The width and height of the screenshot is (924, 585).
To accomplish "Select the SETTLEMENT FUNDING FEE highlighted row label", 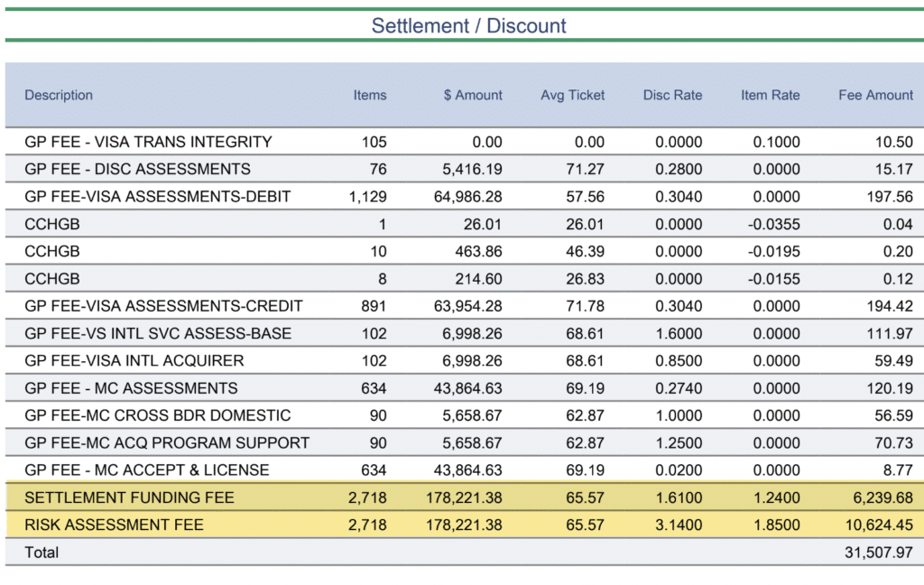I will pos(129,497).
